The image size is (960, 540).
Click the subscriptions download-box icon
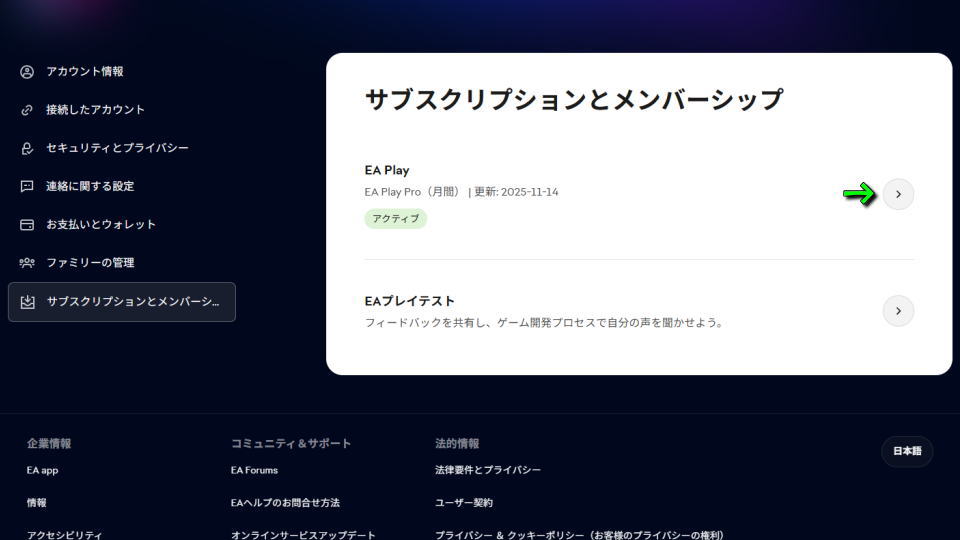point(28,302)
